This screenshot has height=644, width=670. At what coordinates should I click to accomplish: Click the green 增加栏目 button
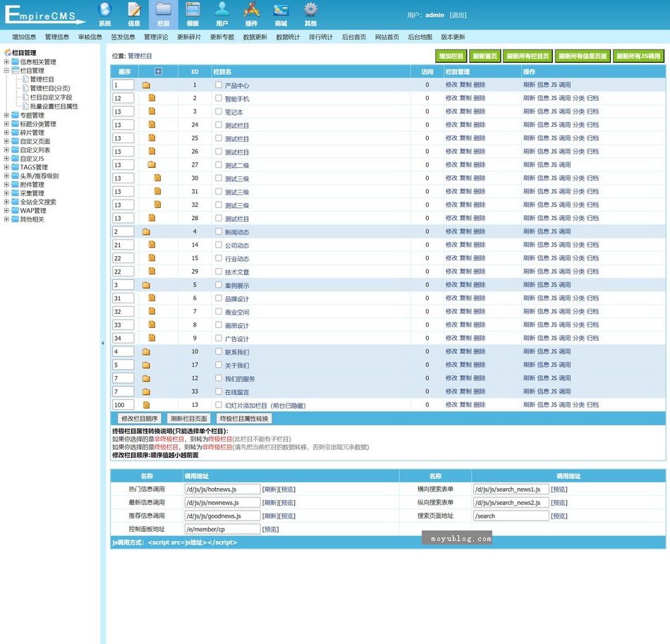tap(451, 56)
